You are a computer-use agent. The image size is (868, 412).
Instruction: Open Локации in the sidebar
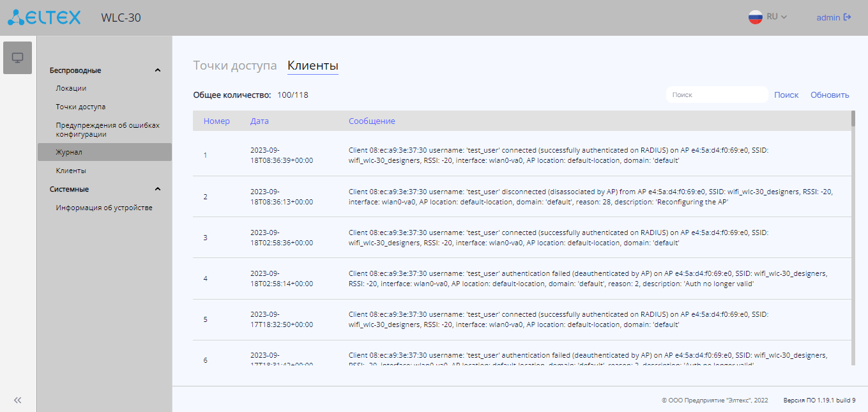71,88
